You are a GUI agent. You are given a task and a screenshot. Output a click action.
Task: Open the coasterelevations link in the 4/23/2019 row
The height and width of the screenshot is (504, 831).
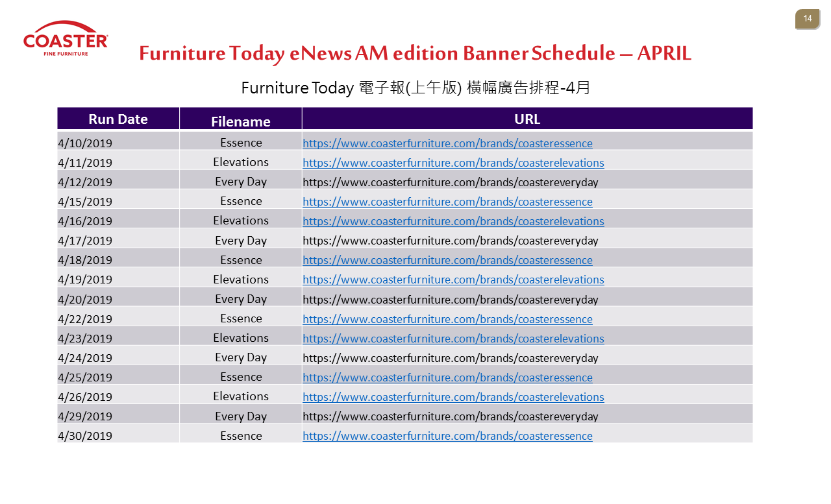point(453,339)
